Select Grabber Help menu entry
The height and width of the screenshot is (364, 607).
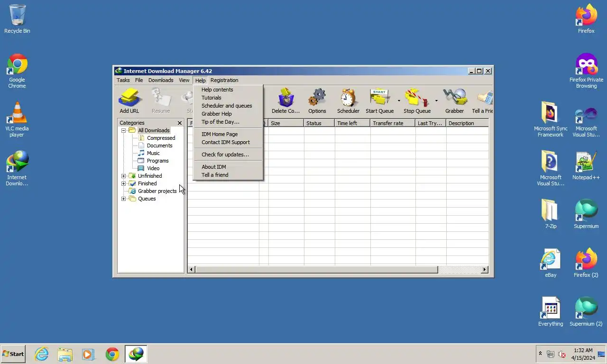click(x=228, y=114)
